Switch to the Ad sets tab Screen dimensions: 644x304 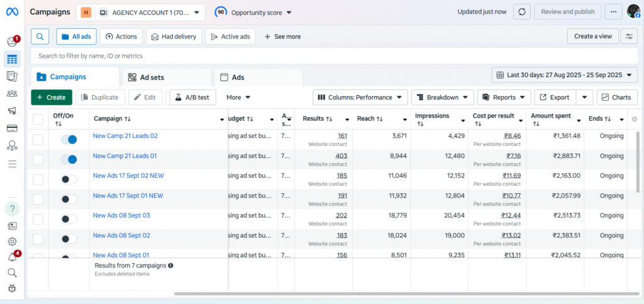pyautogui.click(x=167, y=77)
